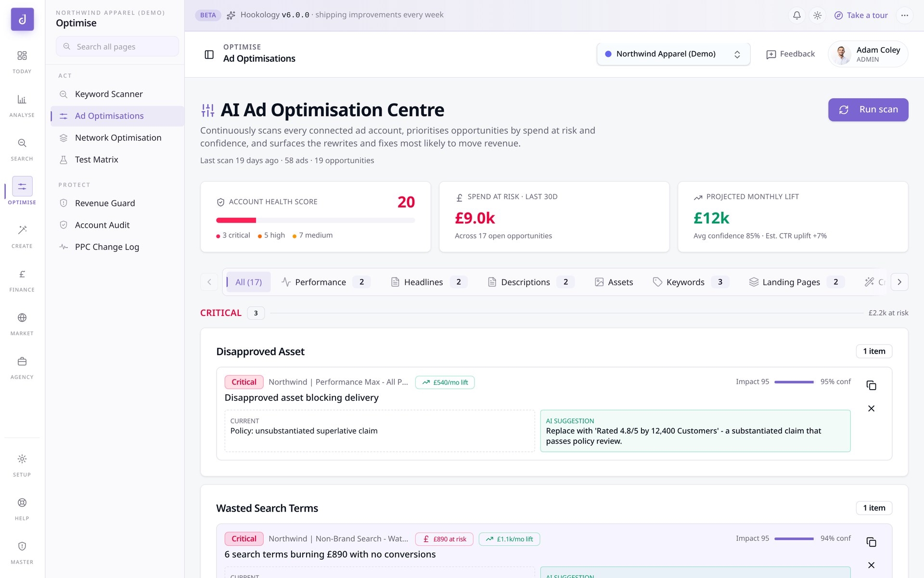Dismiss the Disapproved asset opportunity

click(x=871, y=408)
